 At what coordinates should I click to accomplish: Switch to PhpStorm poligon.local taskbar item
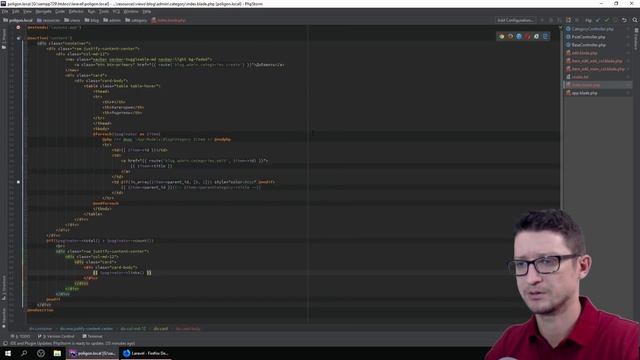[x=92, y=353]
